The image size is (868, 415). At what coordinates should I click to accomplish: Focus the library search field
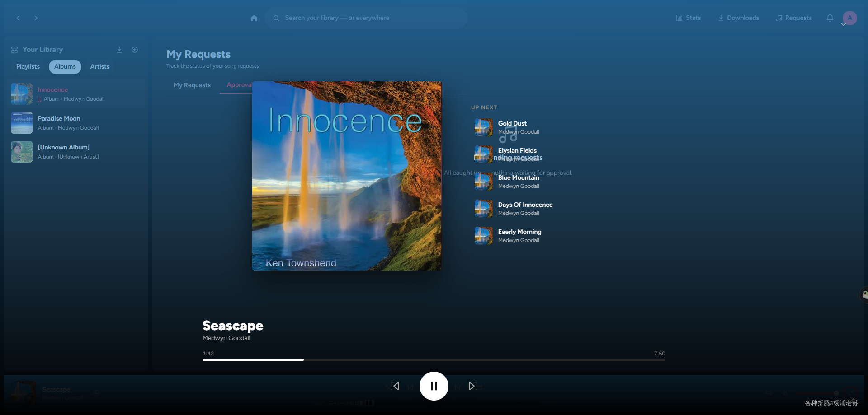pos(366,18)
